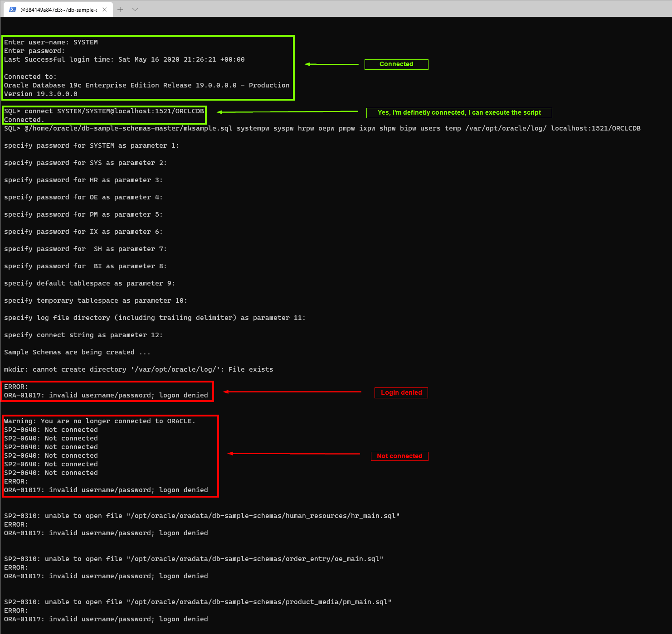
Task: Select the @384149a847d3 terminal tab
Action: click(59, 9)
